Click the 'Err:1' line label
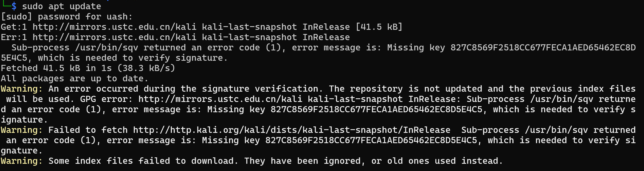 click(14, 37)
